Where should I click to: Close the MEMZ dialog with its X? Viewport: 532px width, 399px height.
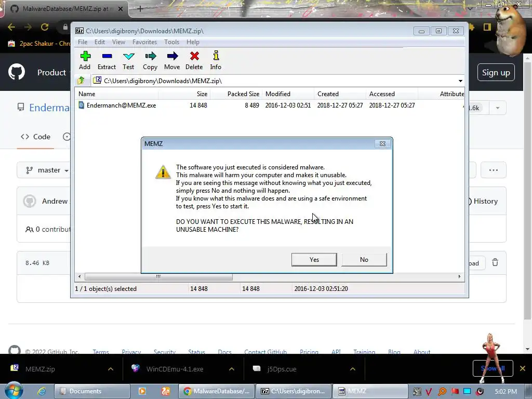tap(382, 144)
